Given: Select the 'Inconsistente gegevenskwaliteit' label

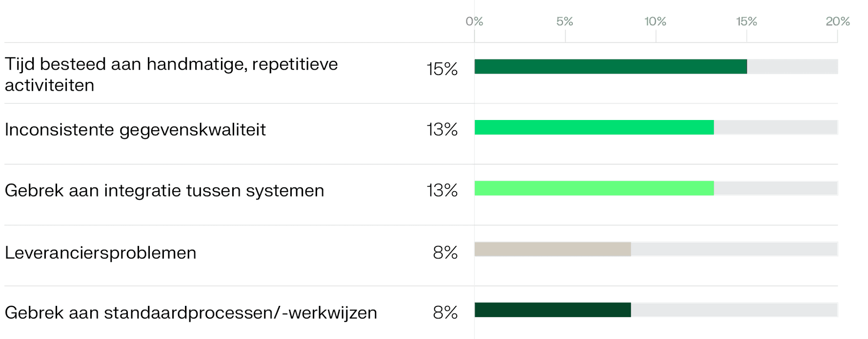Looking at the screenshot, I should (x=135, y=130).
